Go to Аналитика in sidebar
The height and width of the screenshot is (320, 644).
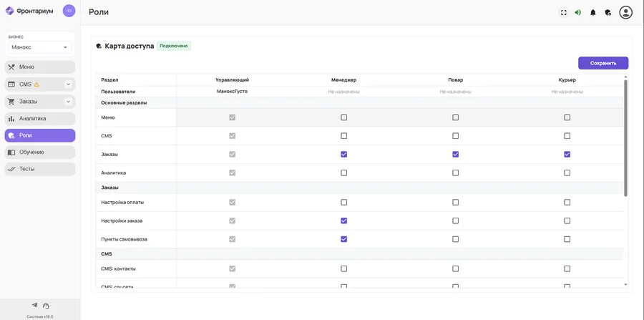pyautogui.click(x=40, y=118)
